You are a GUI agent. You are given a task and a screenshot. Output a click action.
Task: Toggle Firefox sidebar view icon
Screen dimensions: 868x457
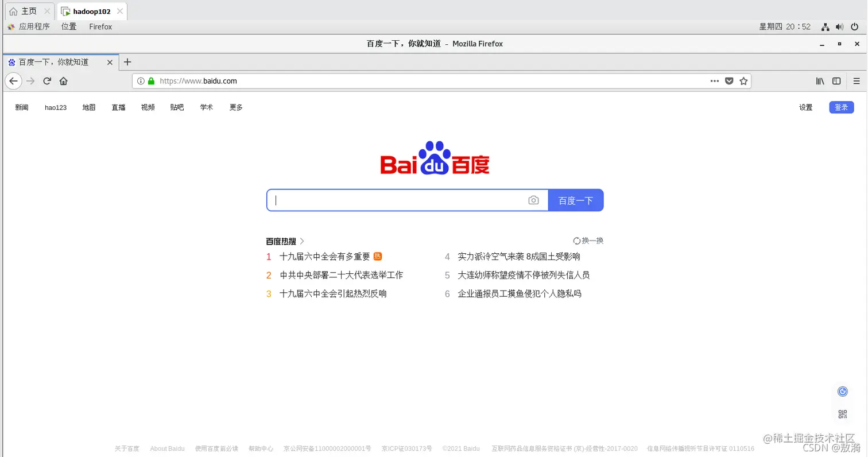[x=836, y=81]
